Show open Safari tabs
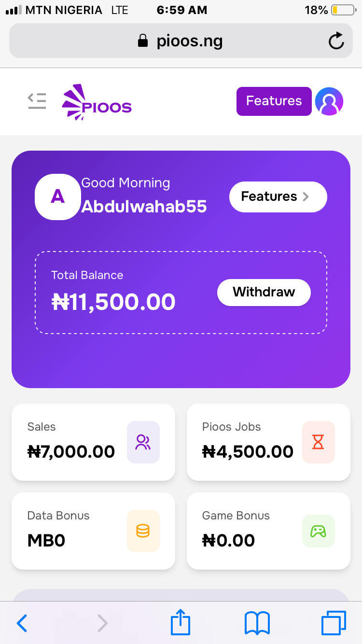 [x=334, y=623]
